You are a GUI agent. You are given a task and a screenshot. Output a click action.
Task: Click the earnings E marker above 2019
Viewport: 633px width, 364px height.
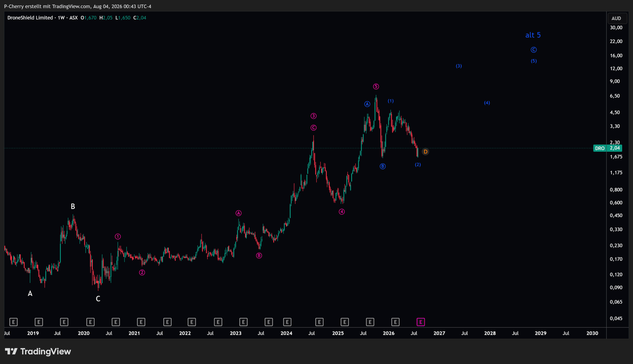pyautogui.click(x=39, y=322)
